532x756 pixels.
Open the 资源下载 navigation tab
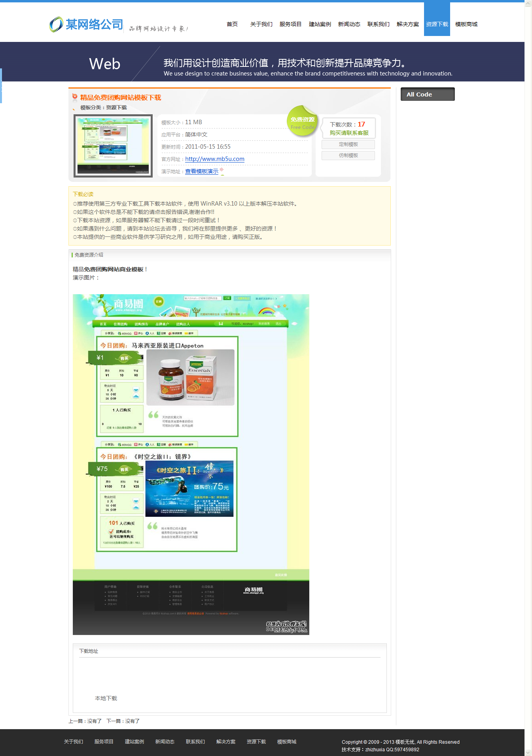(x=437, y=24)
